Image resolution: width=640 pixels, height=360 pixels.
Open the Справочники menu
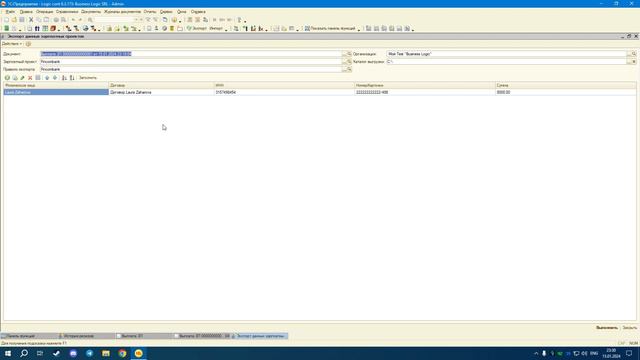[x=67, y=12]
